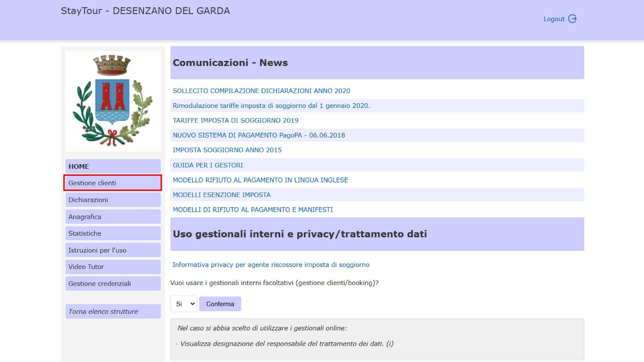Open Sollecito compilazione dichiarazioni anno 2020
The image size is (644, 362).
(261, 91)
